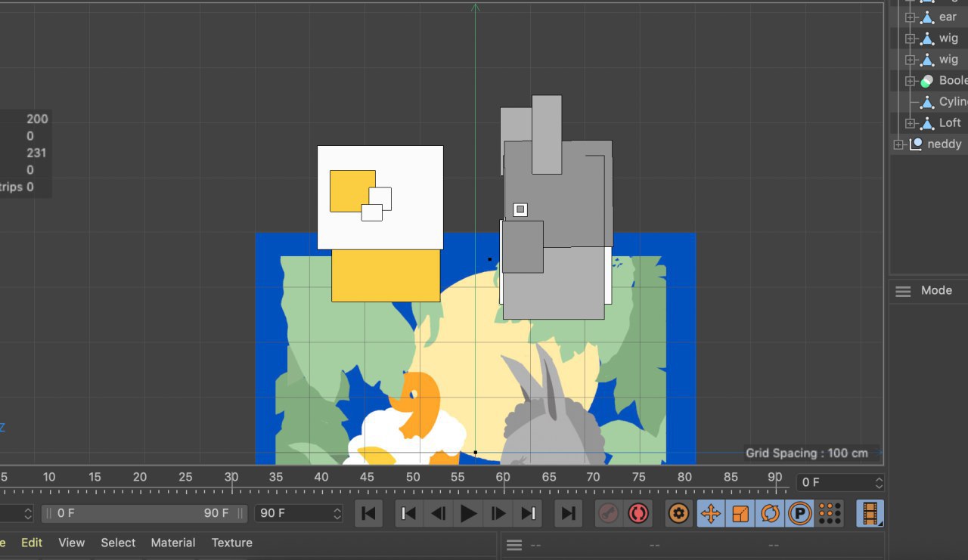
Task: Click the stepper left of the range slider
Action: (28, 513)
